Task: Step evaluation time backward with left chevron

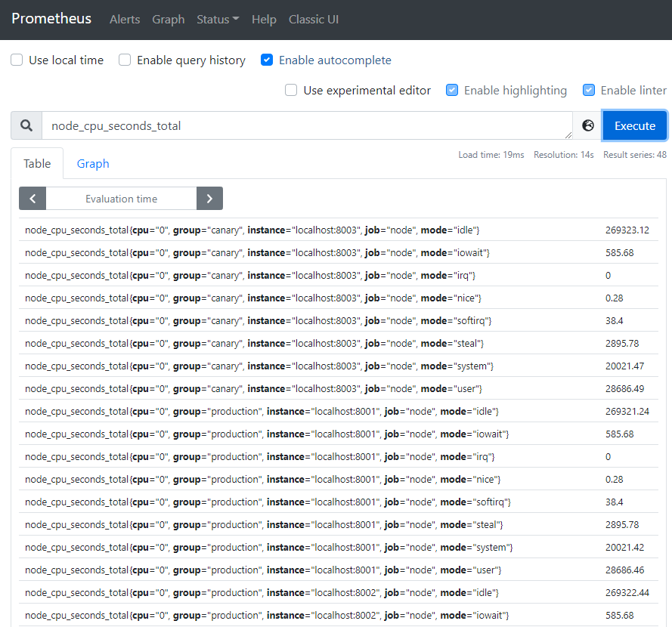Action: pyautogui.click(x=33, y=199)
